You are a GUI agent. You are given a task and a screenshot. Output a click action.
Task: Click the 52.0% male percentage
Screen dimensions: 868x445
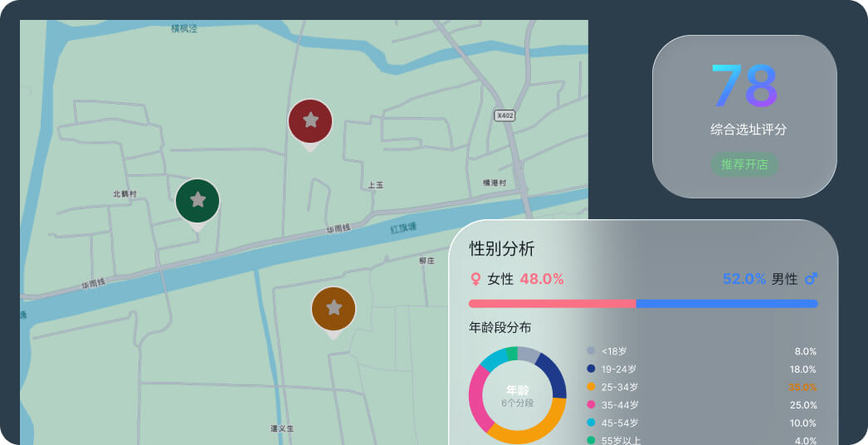click(x=744, y=279)
